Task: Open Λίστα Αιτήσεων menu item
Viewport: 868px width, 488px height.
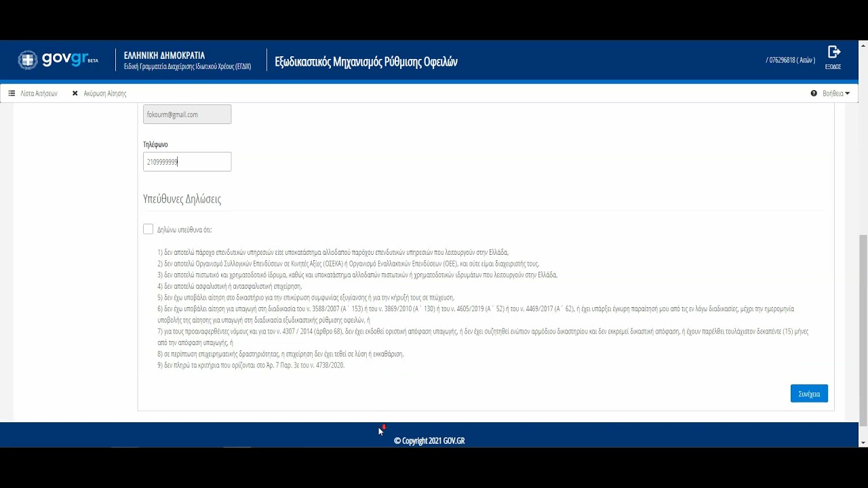Action: point(33,93)
